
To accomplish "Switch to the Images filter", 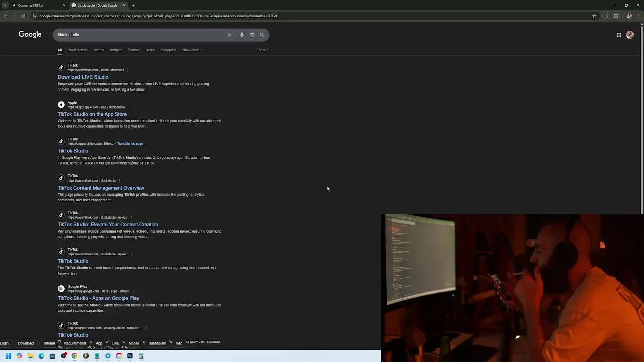I will pos(116,50).
